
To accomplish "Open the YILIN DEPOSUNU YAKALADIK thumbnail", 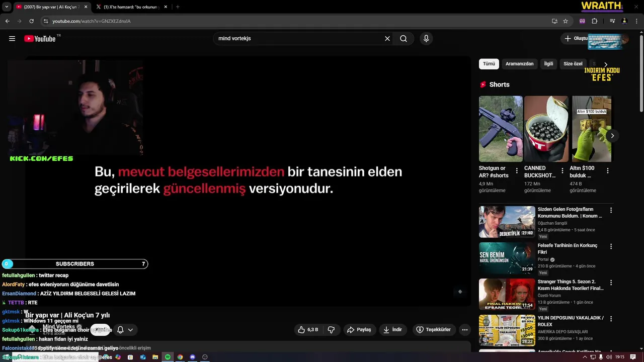I will tap(507, 330).
